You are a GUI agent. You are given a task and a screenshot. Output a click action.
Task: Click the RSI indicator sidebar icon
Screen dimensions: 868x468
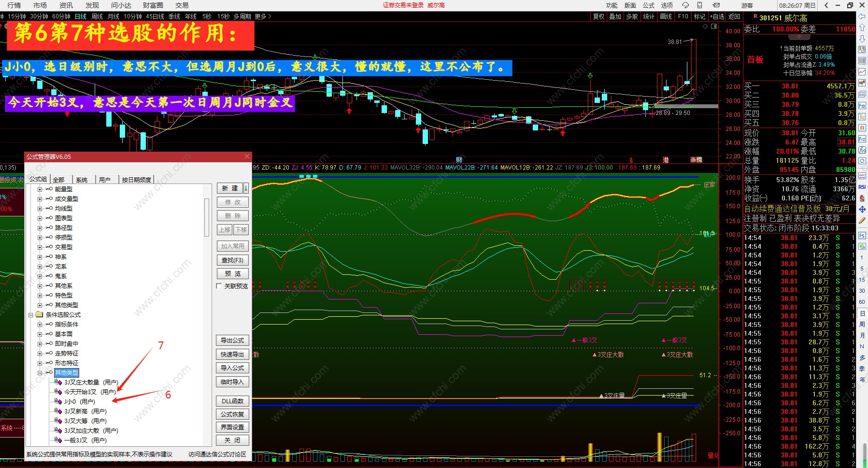coord(862,187)
